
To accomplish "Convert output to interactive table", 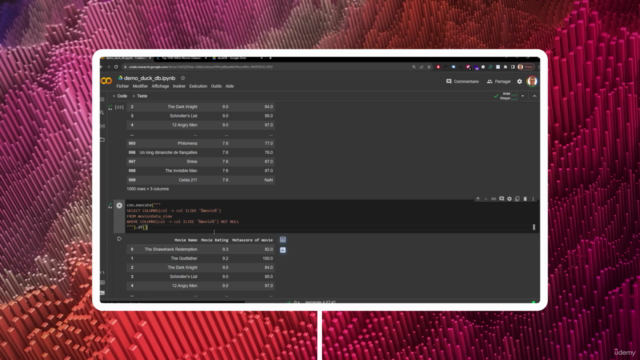I will tap(283, 240).
